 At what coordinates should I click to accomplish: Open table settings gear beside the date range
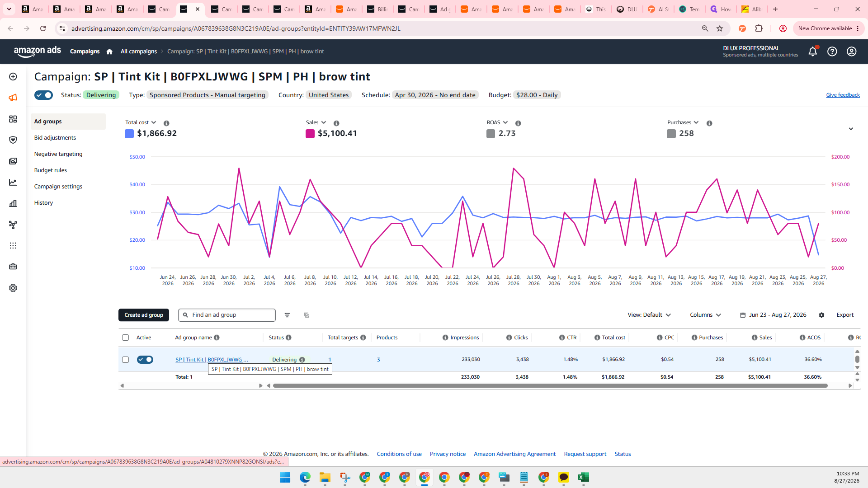click(821, 315)
